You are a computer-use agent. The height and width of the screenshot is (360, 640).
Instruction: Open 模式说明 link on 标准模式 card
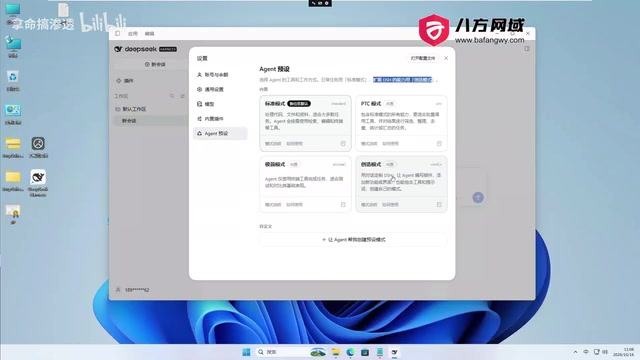point(273,144)
